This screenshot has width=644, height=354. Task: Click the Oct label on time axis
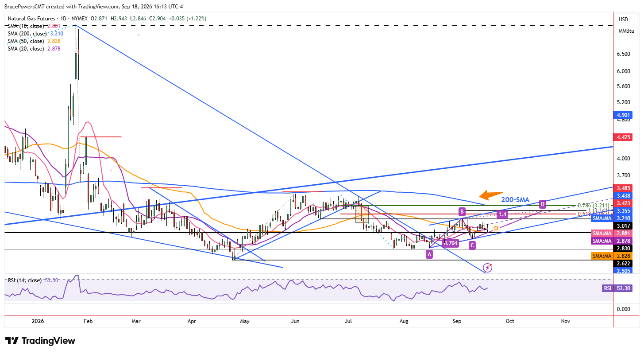pyautogui.click(x=510, y=320)
